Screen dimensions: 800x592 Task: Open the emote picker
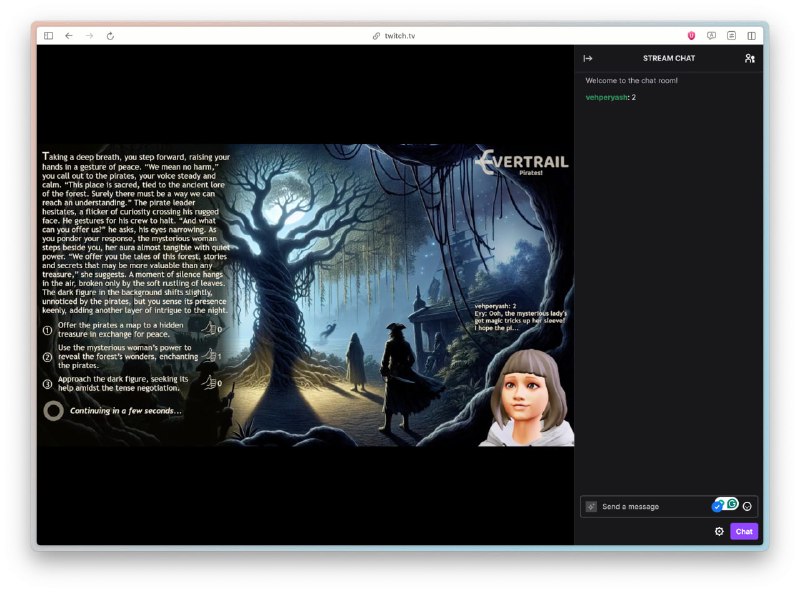[747, 507]
